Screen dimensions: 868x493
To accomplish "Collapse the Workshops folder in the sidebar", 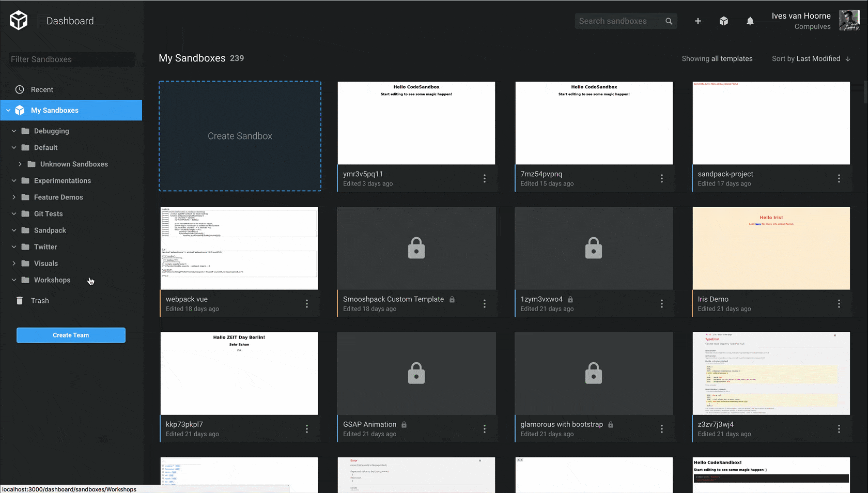I will point(14,280).
